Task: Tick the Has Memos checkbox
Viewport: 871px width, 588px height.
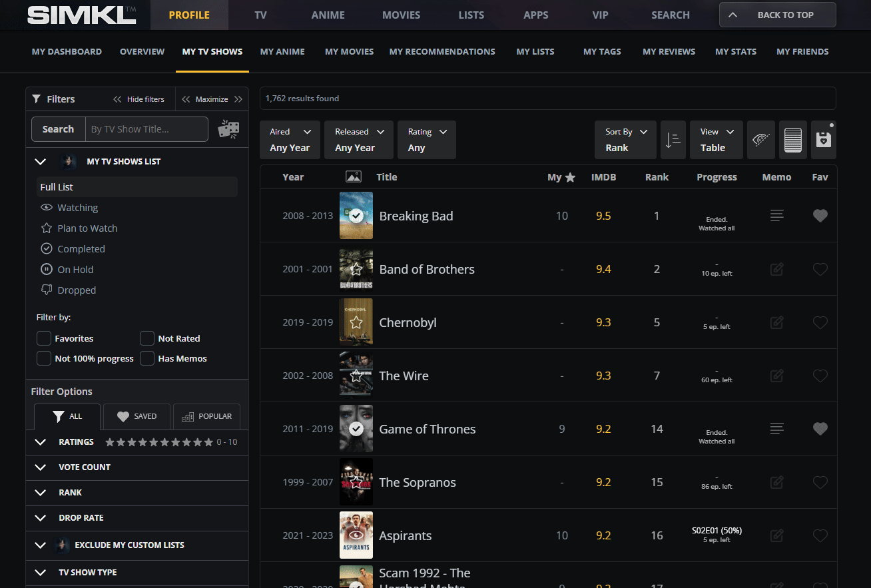Action: (x=147, y=358)
